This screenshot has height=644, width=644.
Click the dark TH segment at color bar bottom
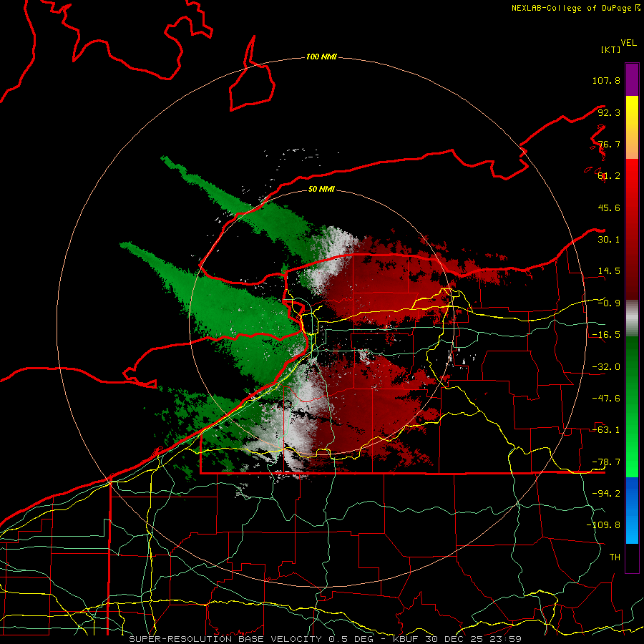pyautogui.click(x=632, y=558)
